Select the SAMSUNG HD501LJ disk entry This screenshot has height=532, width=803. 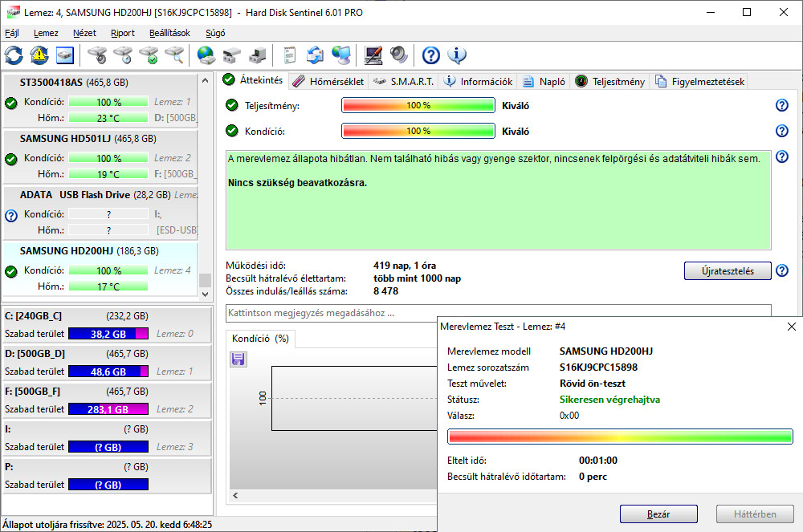tap(100, 156)
